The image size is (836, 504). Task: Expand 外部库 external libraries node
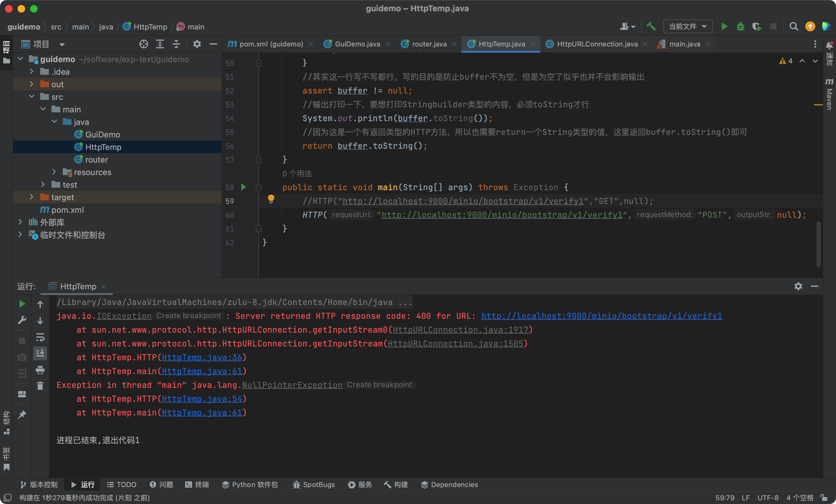tap(20, 222)
